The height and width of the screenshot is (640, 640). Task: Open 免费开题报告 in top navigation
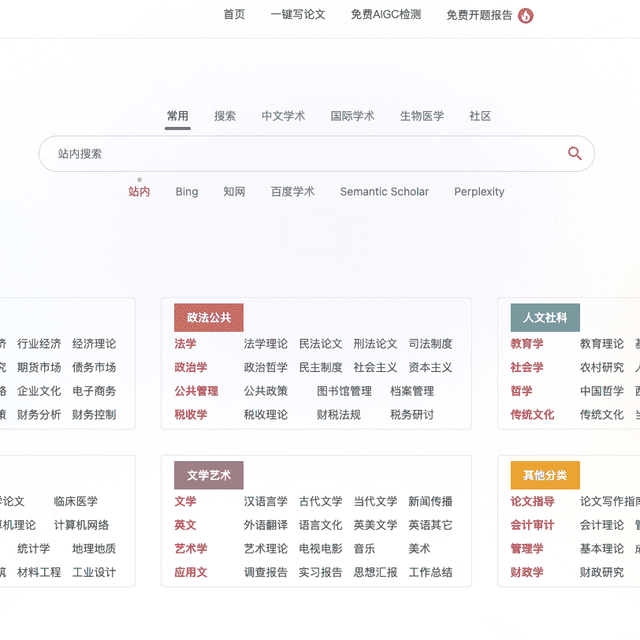[x=479, y=15]
